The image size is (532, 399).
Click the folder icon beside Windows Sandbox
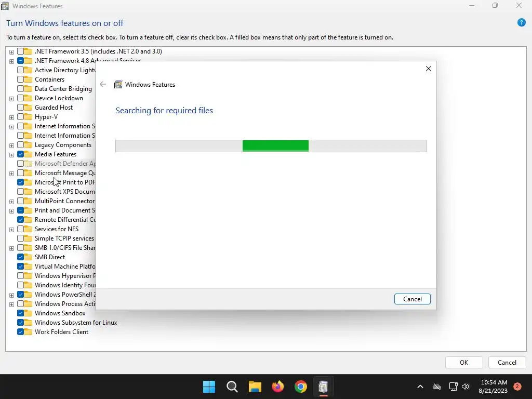click(28, 313)
